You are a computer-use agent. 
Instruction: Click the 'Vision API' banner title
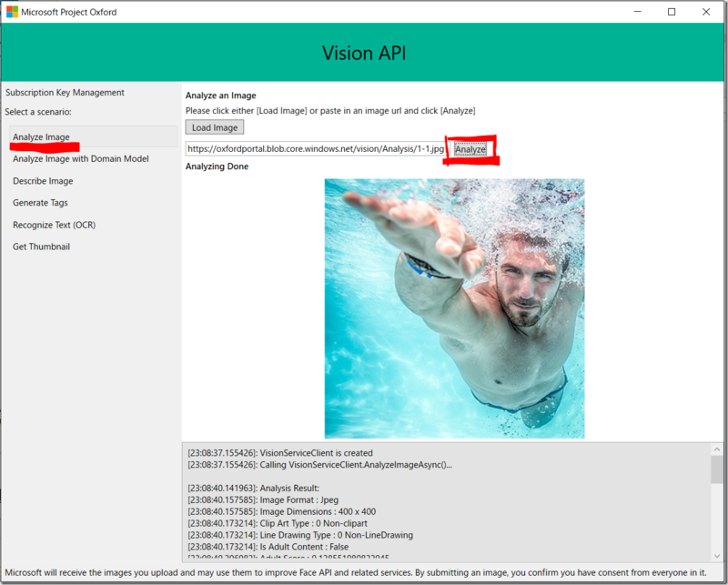point(364,53)
